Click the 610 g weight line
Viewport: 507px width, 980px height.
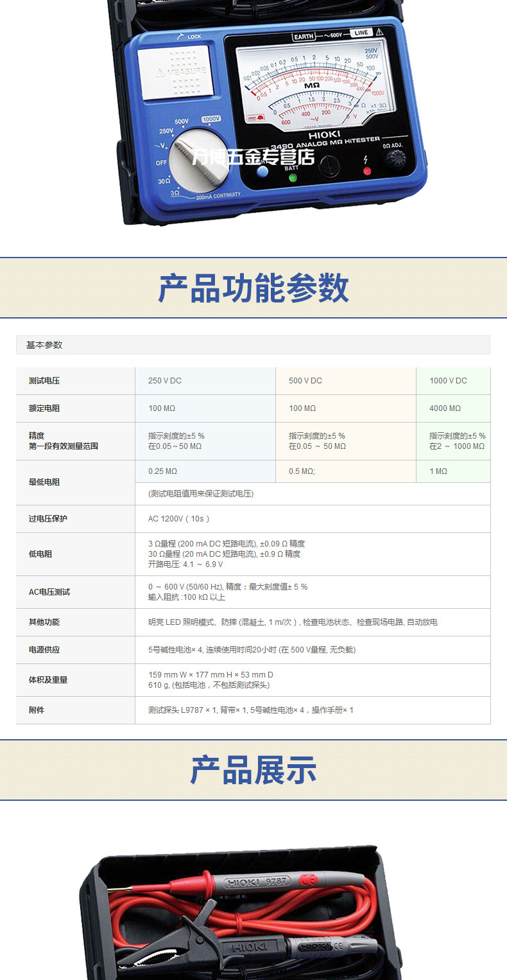tap(209, 685)
